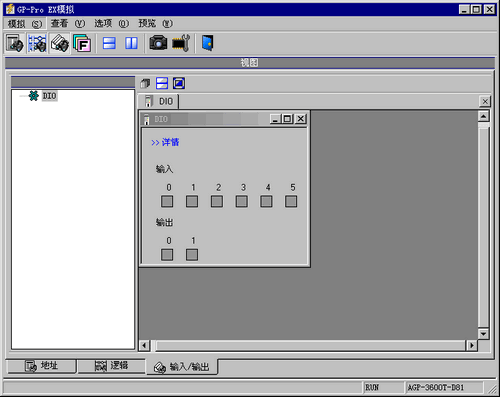Open the 选项 (O) menu
Image resolution: width=500 pixels, height=397 pixels.
(111, 24)
